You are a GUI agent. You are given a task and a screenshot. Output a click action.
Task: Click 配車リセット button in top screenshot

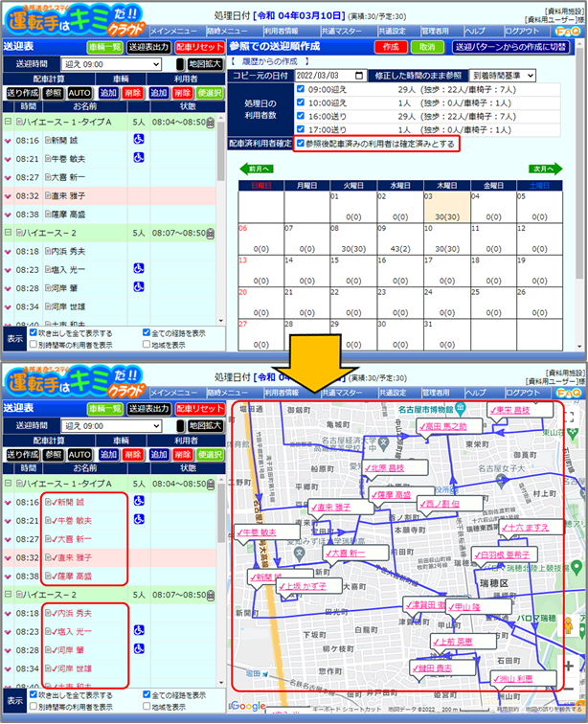(x=200, y=47)
